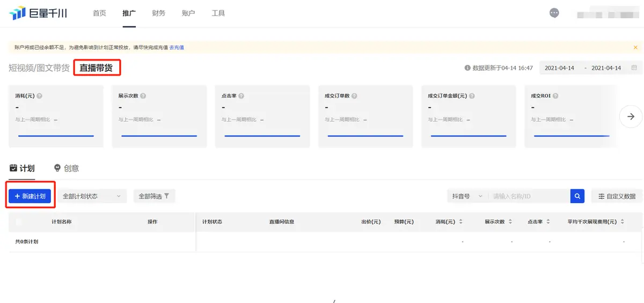Switch to 短视频/图文带货 tab
Viewport: 644px width, 303px height.
(39, 68)
